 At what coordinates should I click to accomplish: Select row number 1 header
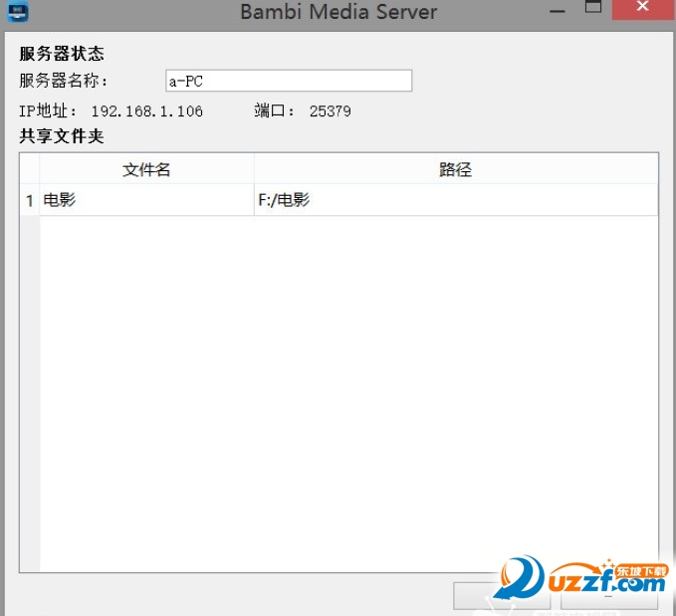(30, 200)
